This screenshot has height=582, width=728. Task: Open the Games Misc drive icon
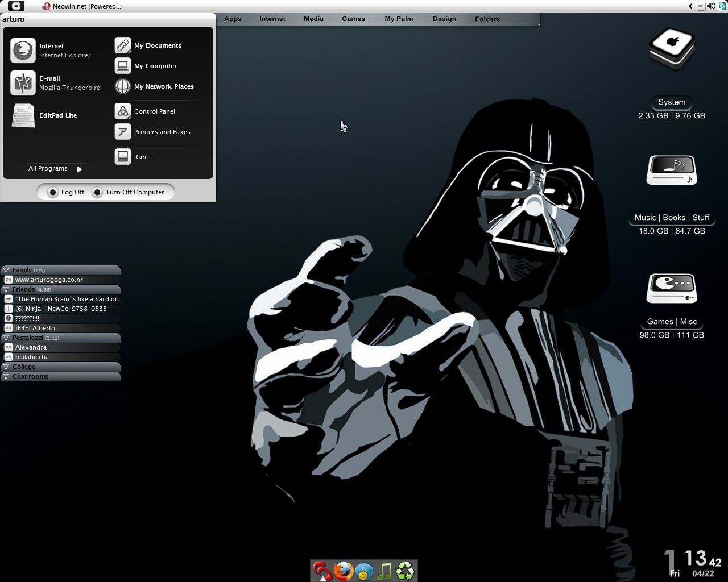click(672, 288)
